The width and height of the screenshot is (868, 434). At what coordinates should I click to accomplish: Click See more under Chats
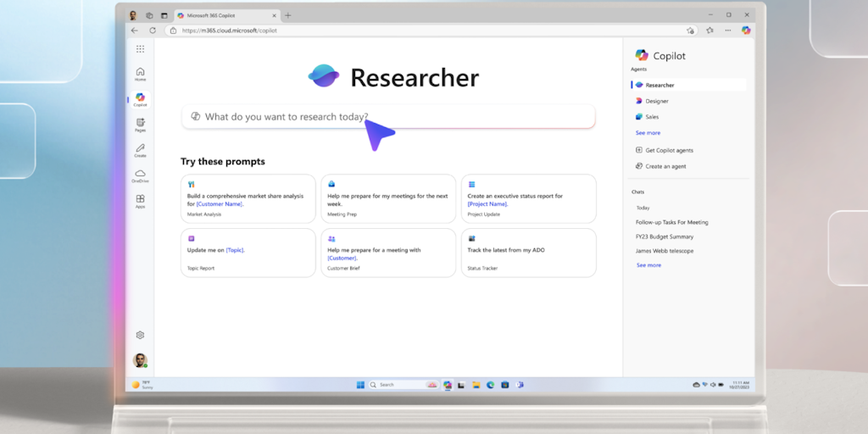(648, 265)
